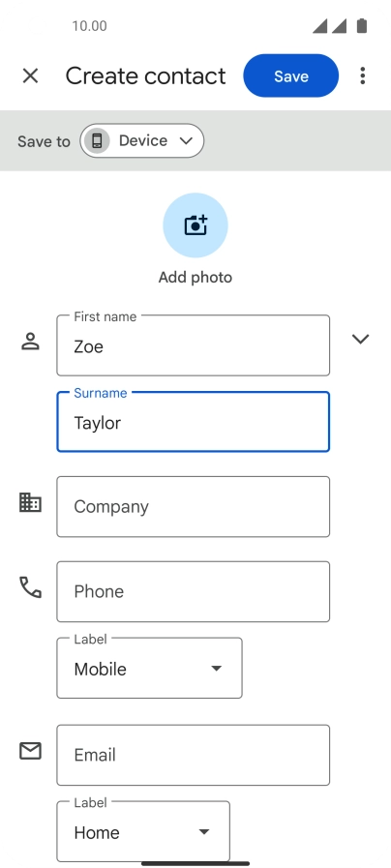
Task: Save the new contact
Action: click(x=290, y=75)
